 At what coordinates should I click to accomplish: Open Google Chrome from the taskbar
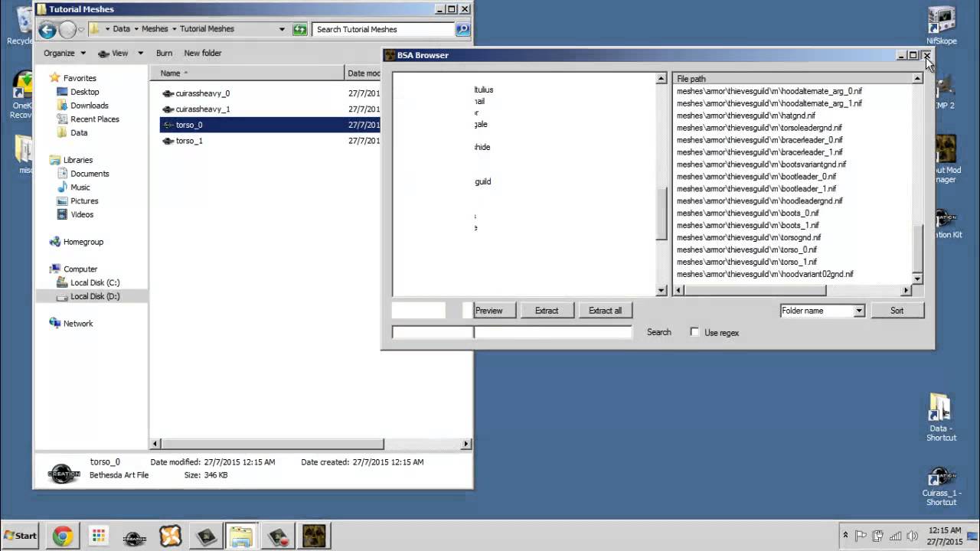click(x=63, y=536)
